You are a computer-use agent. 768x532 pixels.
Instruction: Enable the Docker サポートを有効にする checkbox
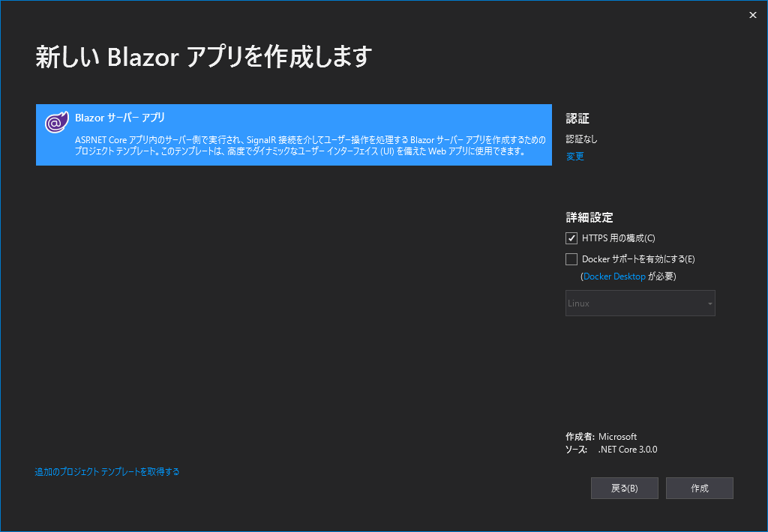[571, 259]
